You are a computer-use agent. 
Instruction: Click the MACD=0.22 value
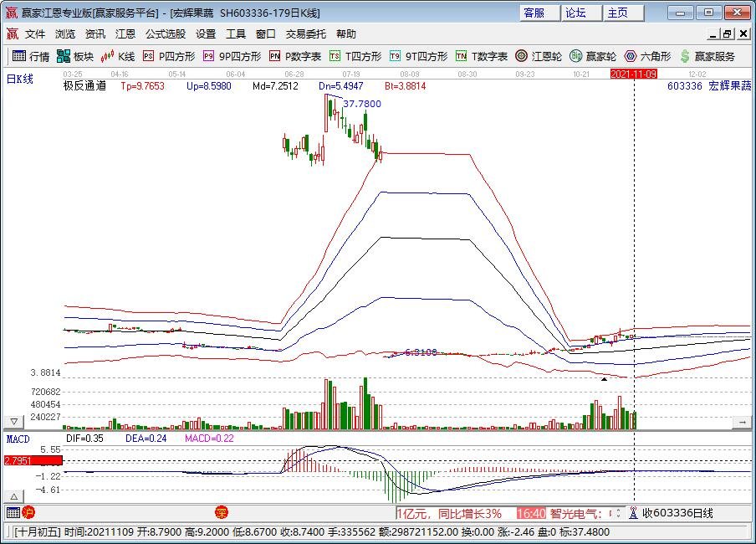(x=209, y=439)
